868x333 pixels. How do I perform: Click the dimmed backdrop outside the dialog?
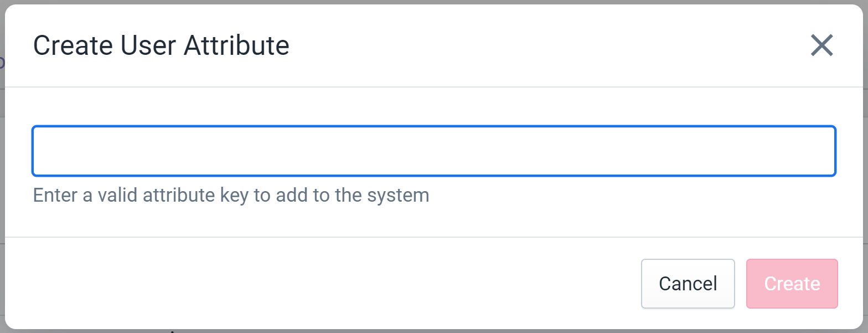[x=2, y=166]
